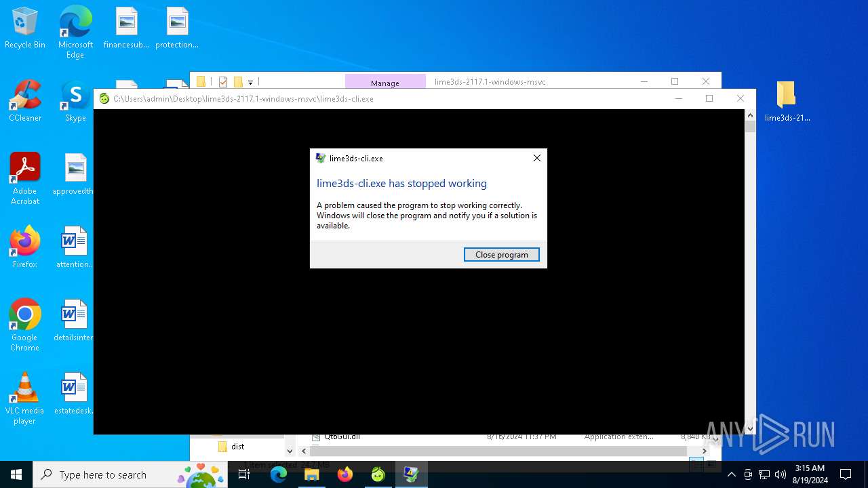Open the lime3ds-21 folder on desktop

(787, 102)
